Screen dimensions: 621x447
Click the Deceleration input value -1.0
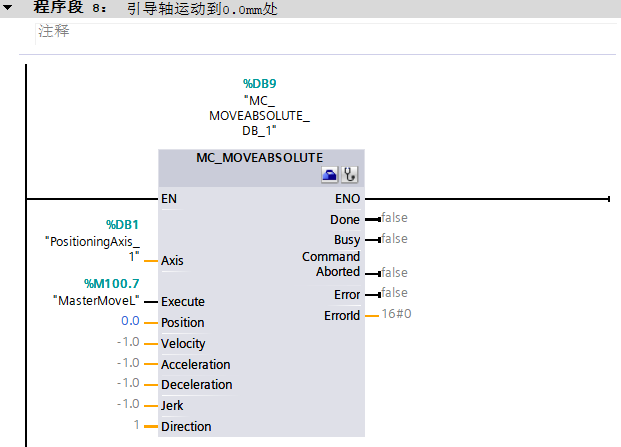point(127,384)
